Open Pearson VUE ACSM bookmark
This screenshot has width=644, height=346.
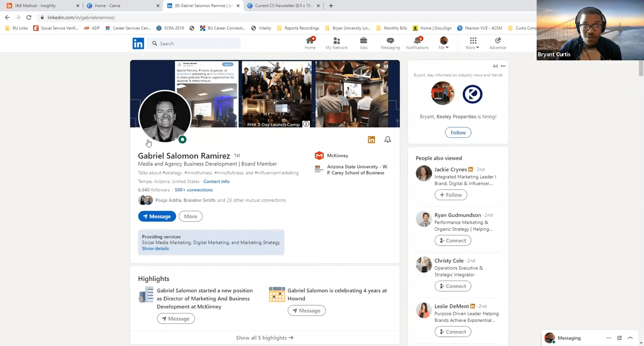pos(479,28)
